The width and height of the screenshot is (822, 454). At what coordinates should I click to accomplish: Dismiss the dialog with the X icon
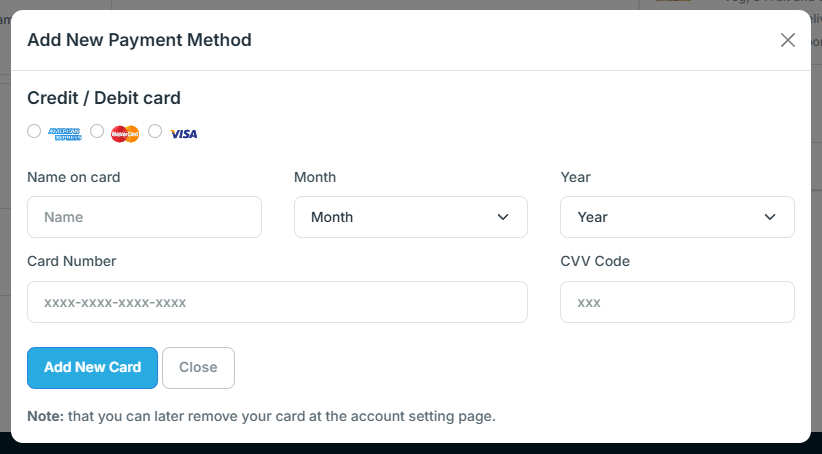pyautogui.click(x=788, y=40)
